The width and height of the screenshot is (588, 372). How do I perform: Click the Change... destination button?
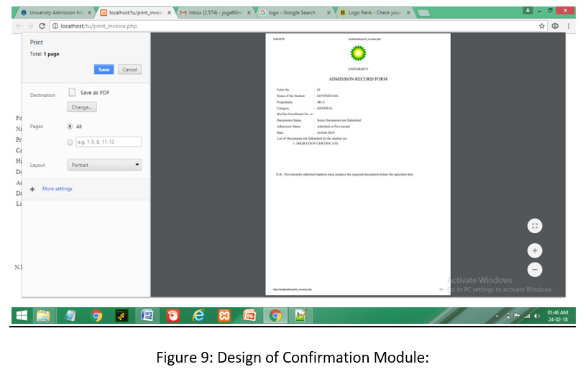click(x=82, y=107)
